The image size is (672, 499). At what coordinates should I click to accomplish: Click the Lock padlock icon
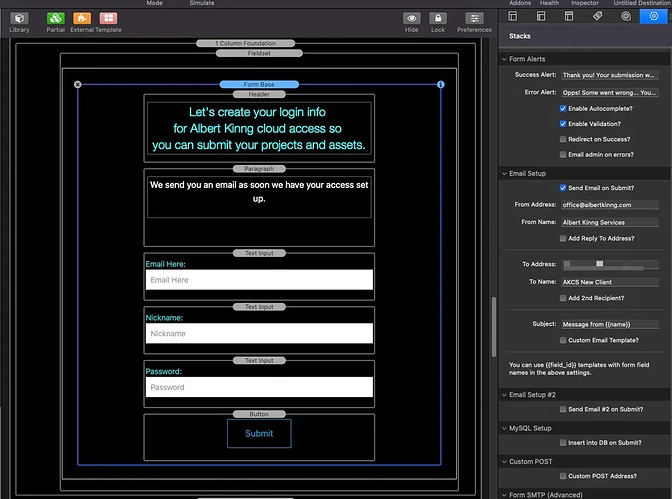(438, 18)
